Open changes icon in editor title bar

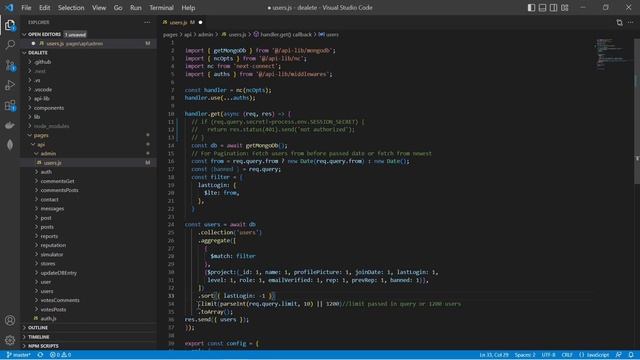[620, 22]
